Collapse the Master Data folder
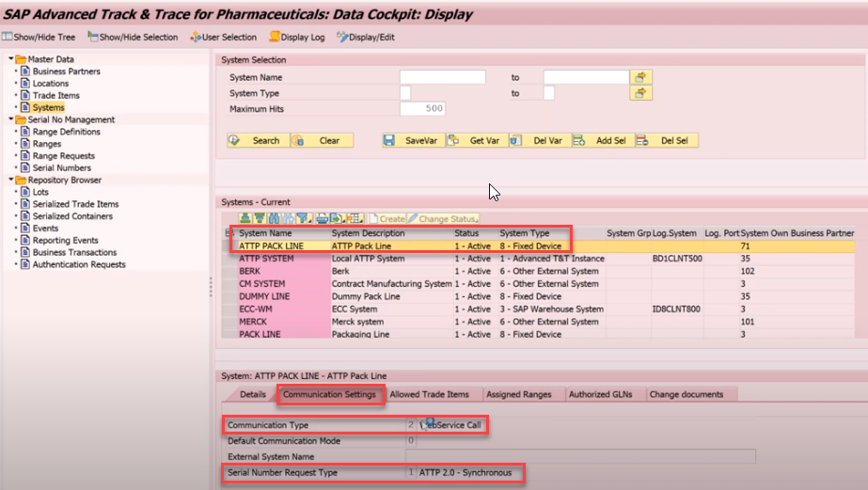868x490 pixels. 10,58
